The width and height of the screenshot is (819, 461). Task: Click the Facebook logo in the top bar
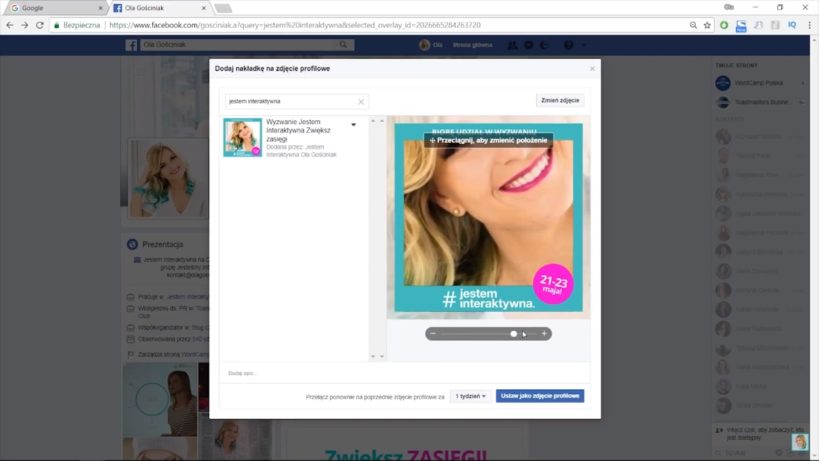131,45
